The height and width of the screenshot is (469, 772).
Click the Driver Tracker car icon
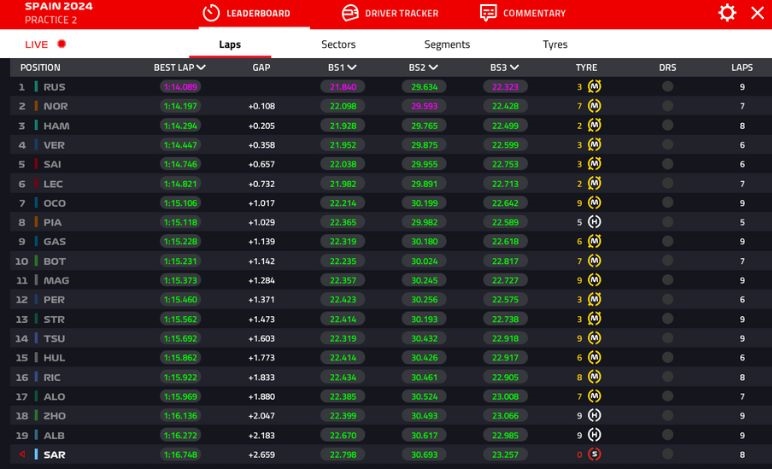click(350, 13)
